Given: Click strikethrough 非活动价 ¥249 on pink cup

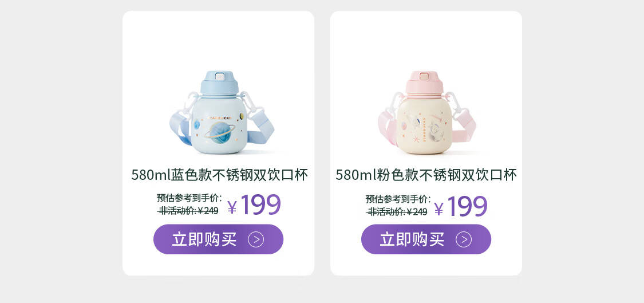Looking at the screenshot, I should (x=397, y=212).
